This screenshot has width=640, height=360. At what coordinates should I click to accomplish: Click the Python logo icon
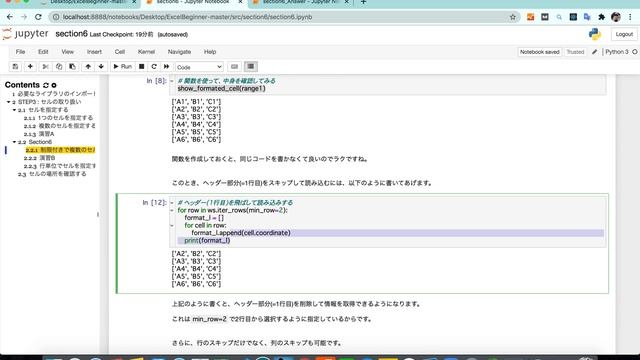(x=595, y=34)
